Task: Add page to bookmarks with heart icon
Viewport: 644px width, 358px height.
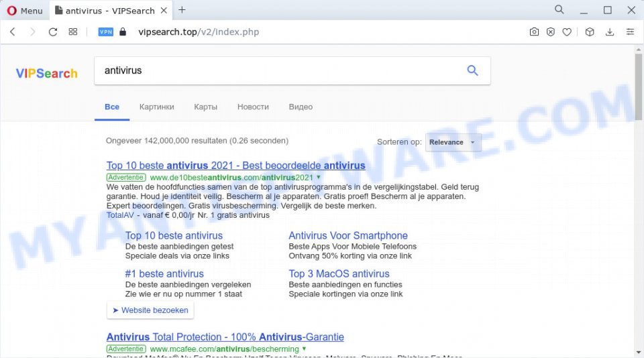Action: pyautogui.click(x=567, y=32)
